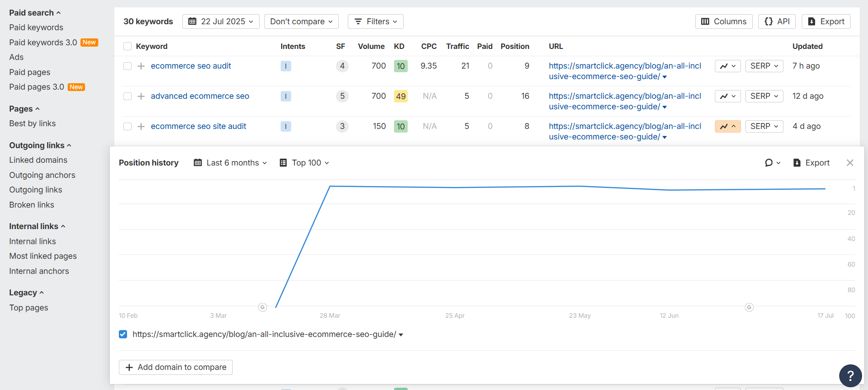Open the 22 Jul 2025 date picker
Screen dimensions: 868x390
pos(221,21)
